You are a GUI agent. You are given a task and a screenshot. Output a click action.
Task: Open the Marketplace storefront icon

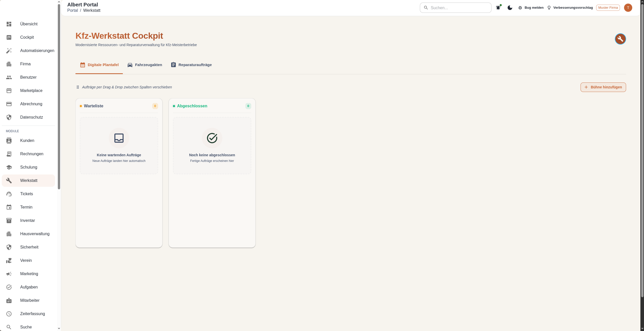[9, 91]
